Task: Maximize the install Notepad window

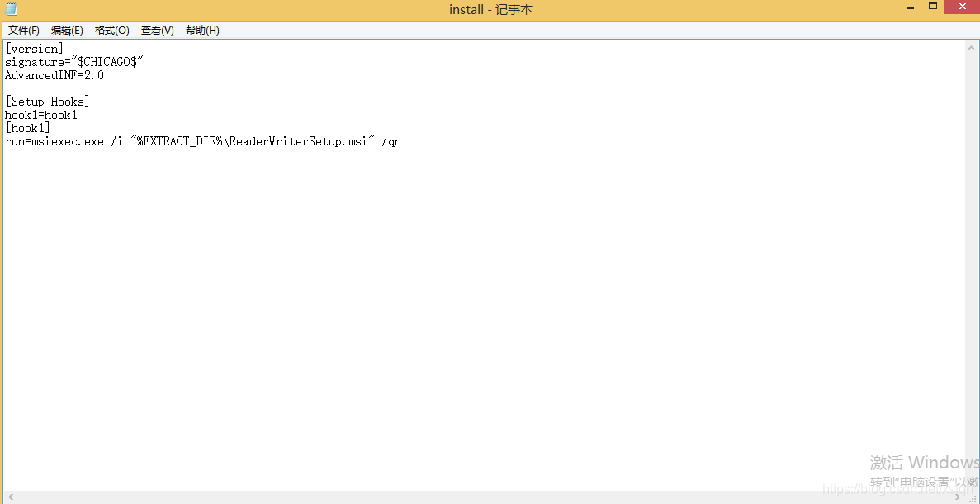Action: tap(933, 7)
